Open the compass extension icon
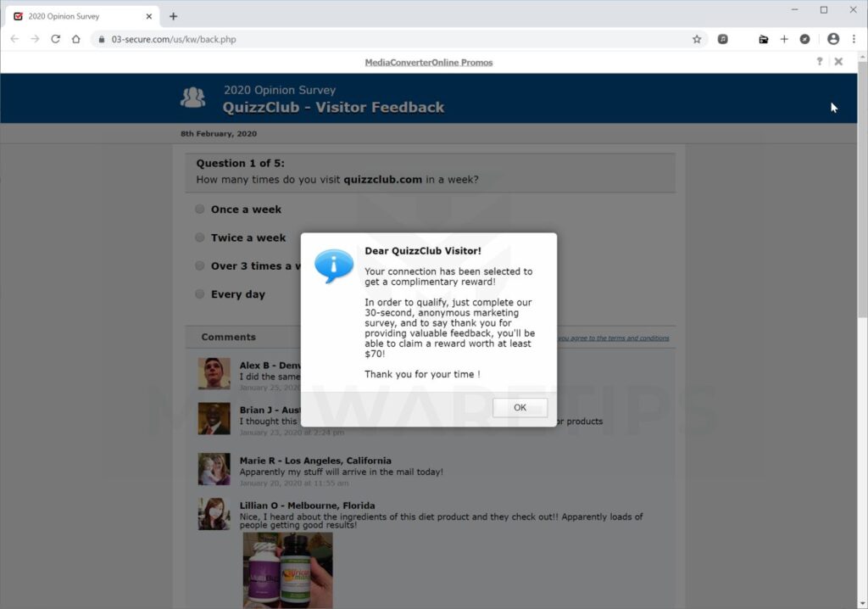This screenshot has width=868, height=609. point(804,39)
